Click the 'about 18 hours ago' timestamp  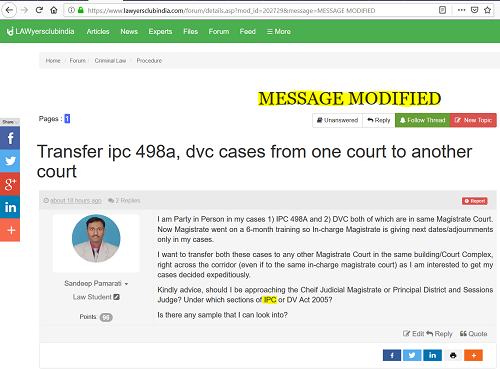[x=76, y=201]
